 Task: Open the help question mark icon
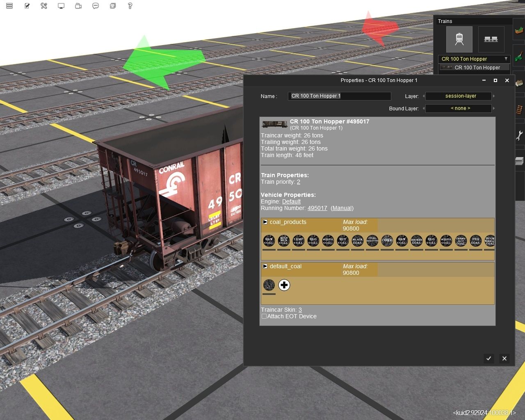(x=130, y=6)
